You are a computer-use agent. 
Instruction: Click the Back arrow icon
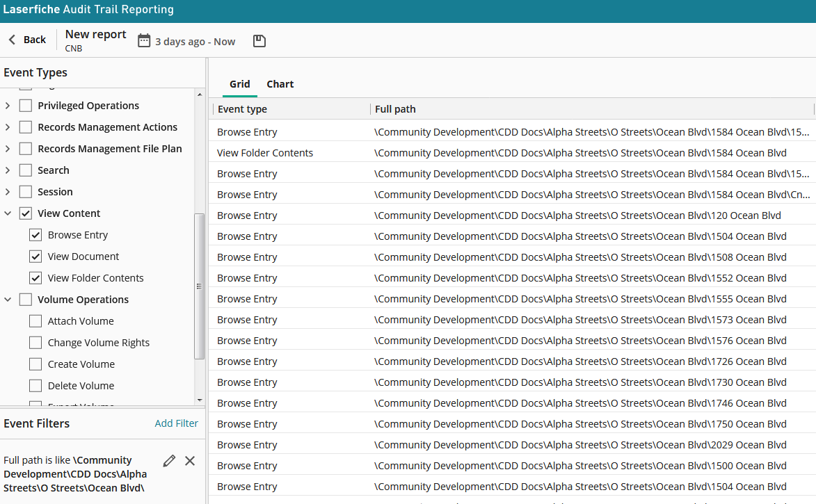(x=12, y=40)
